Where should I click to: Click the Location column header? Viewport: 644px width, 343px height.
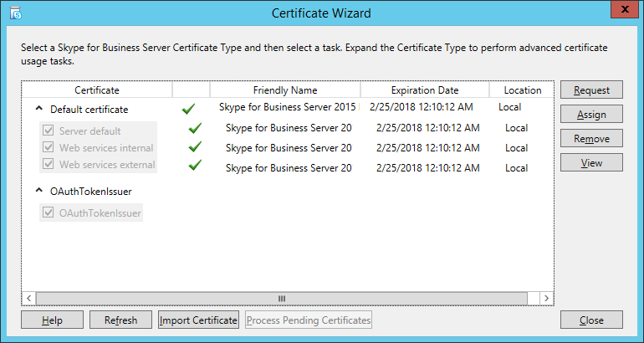pyautogui.click(x=522, y=90)
